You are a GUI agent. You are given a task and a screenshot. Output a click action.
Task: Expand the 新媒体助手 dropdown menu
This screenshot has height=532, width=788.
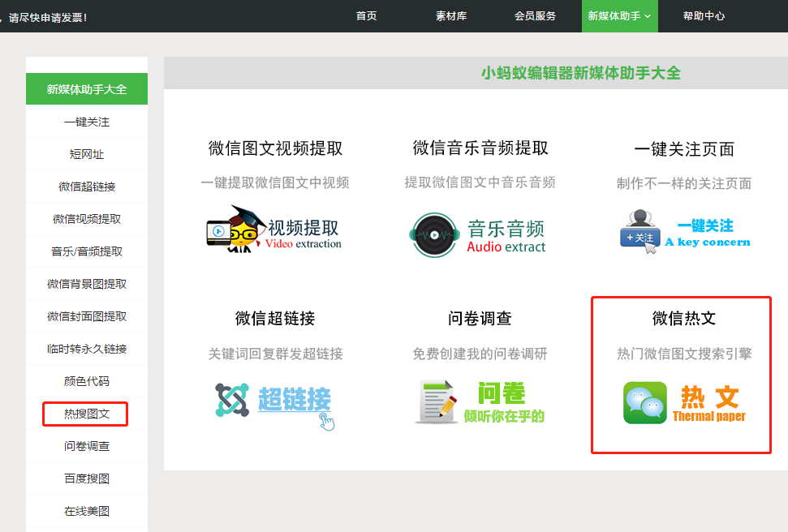(x=620, y=16)
